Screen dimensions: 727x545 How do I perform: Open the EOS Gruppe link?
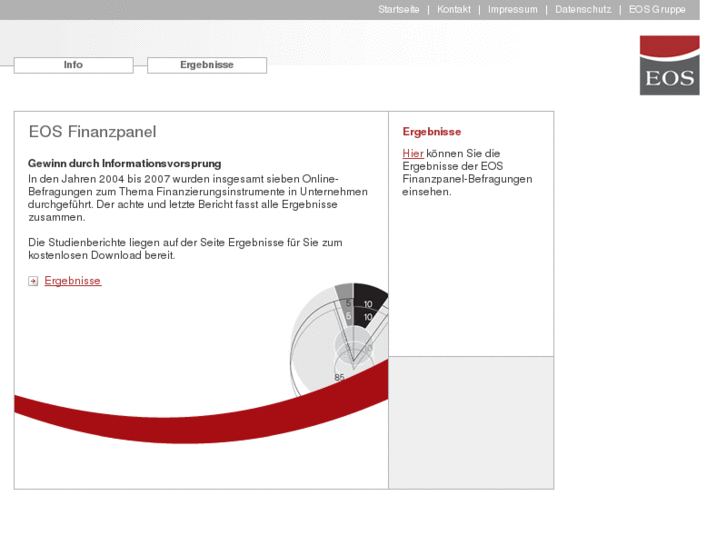click(657, 9)
